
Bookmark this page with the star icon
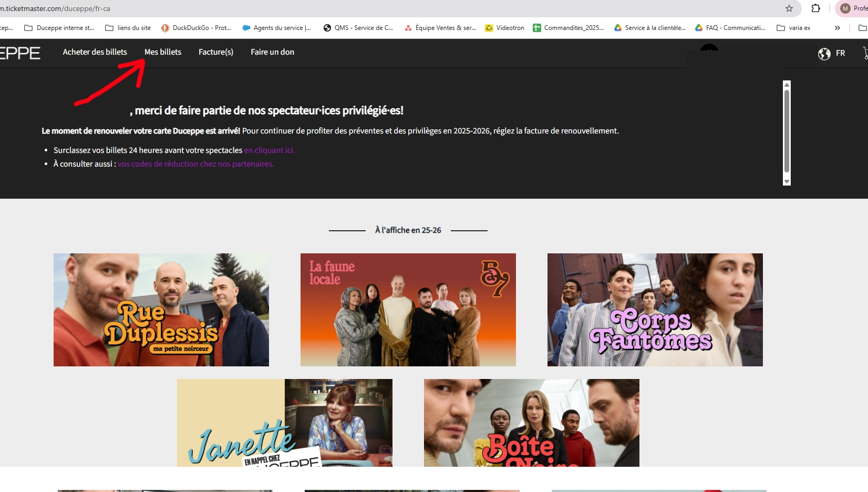pos(789,8)
